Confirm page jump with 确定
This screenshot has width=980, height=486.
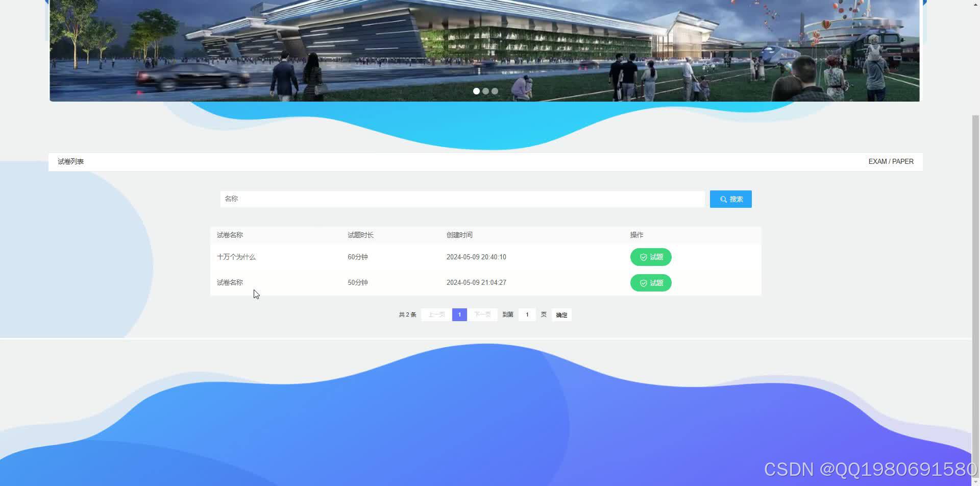(x=561, y=315)
